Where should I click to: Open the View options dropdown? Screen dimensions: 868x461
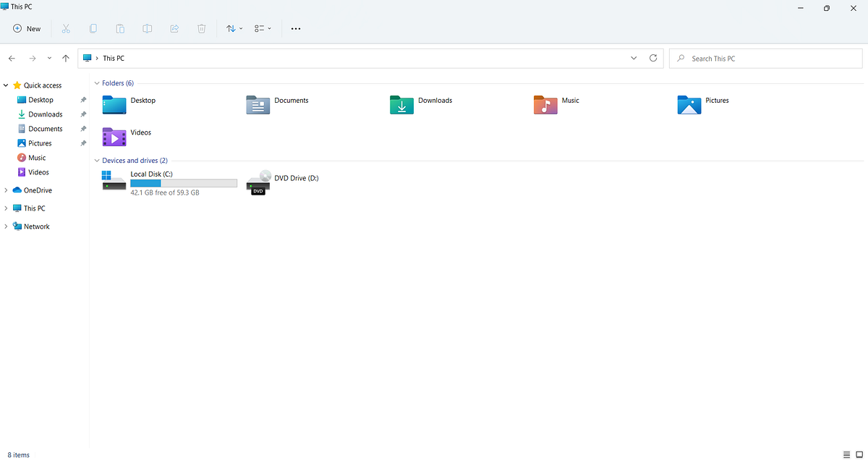(x=262, y=28)
